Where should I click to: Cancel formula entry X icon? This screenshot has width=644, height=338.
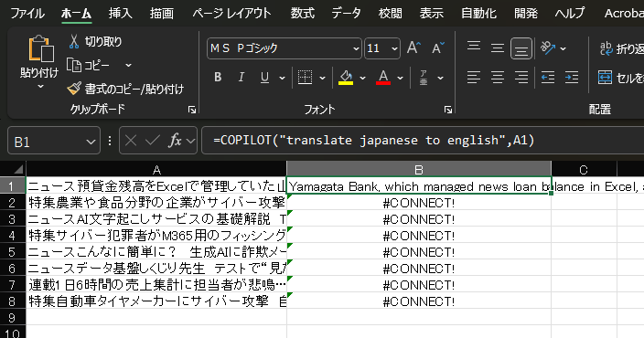point(131,141)
